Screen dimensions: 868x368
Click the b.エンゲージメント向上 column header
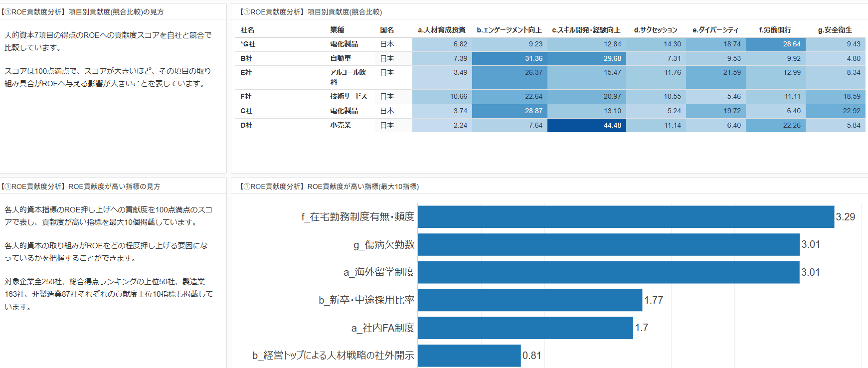[509, 30]
